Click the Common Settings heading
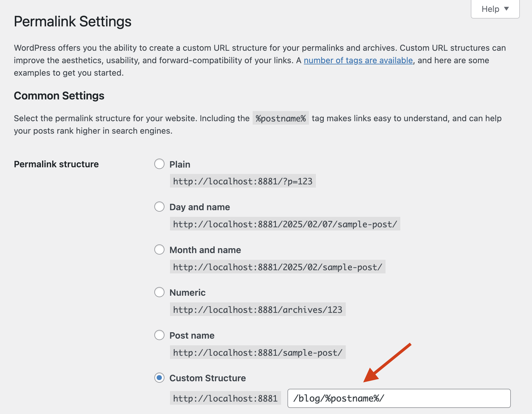532x414 pixels. click(x=59, y=96)
